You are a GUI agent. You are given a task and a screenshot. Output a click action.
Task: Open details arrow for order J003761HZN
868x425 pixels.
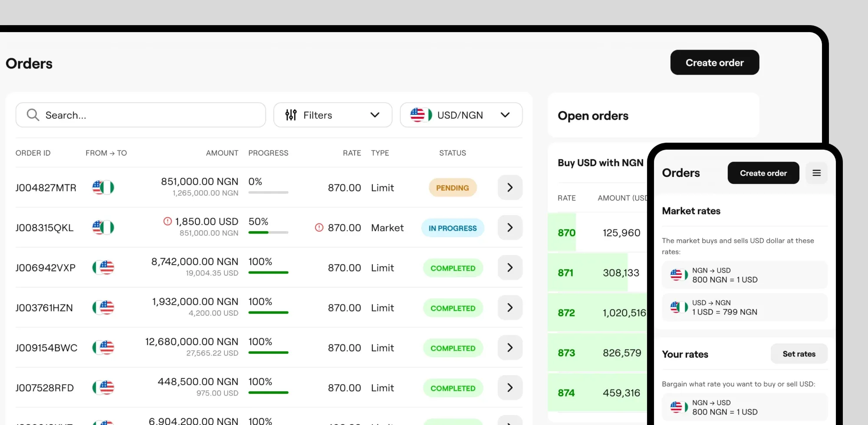[x=510, y=307]
